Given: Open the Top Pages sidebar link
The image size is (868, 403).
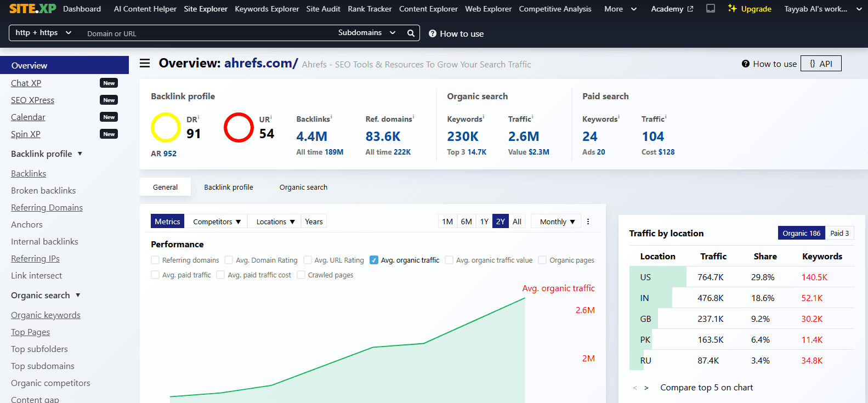Looking at the screenshot, I should pos(30,332).
